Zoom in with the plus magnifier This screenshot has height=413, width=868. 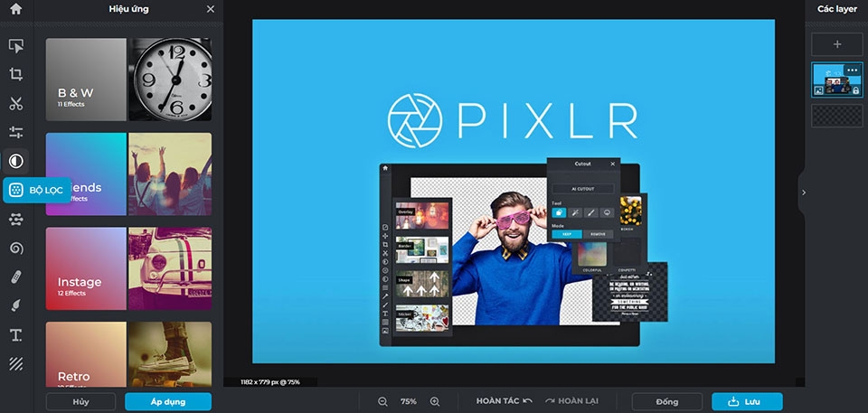coord(435,401)
